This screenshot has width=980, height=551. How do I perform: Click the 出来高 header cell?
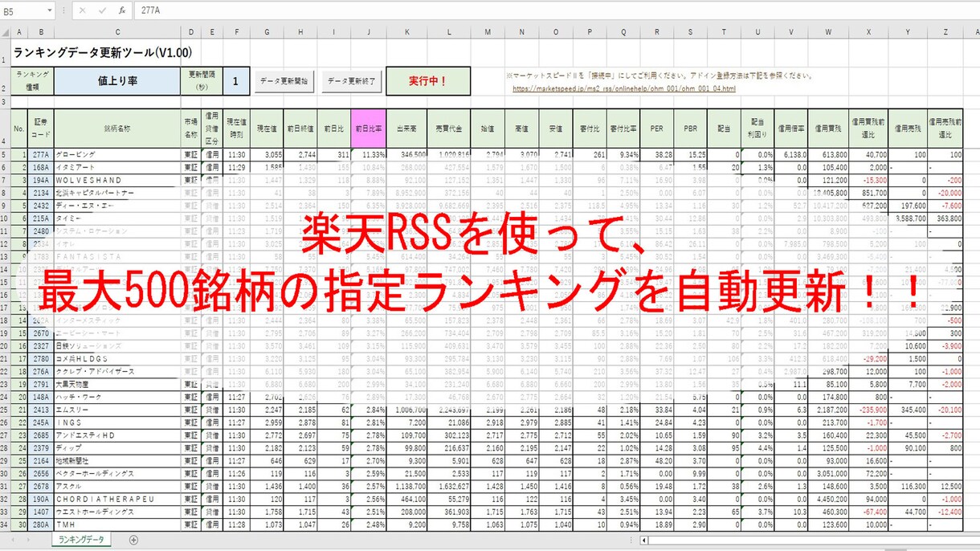point(408,127)
